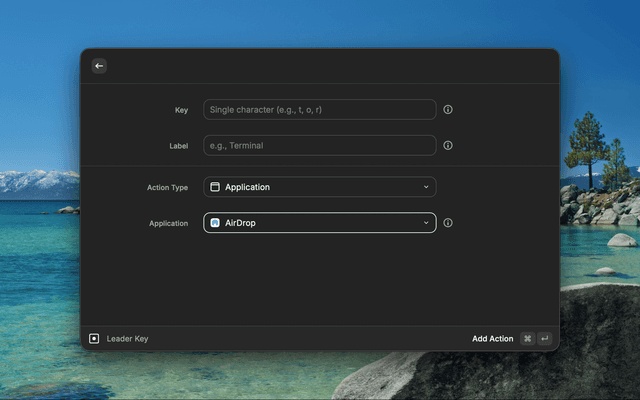Open the Action Type dropdown
The image size is (640, 400).
click(320, 187)
